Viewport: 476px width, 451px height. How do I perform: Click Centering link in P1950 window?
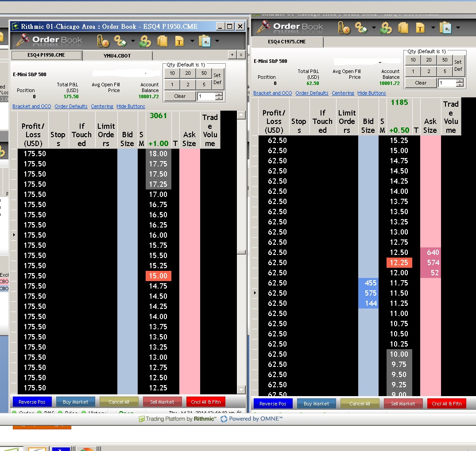click(x=102, y=106)
